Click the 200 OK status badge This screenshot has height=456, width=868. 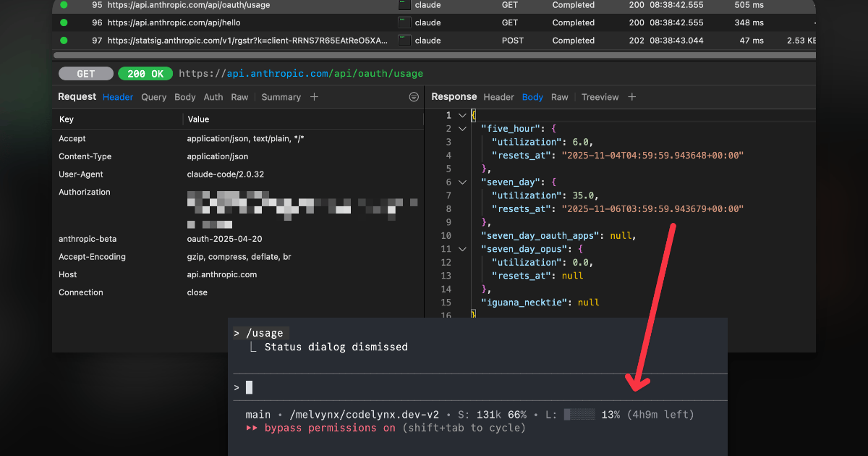pyautogui.click(x=145, y=73)
